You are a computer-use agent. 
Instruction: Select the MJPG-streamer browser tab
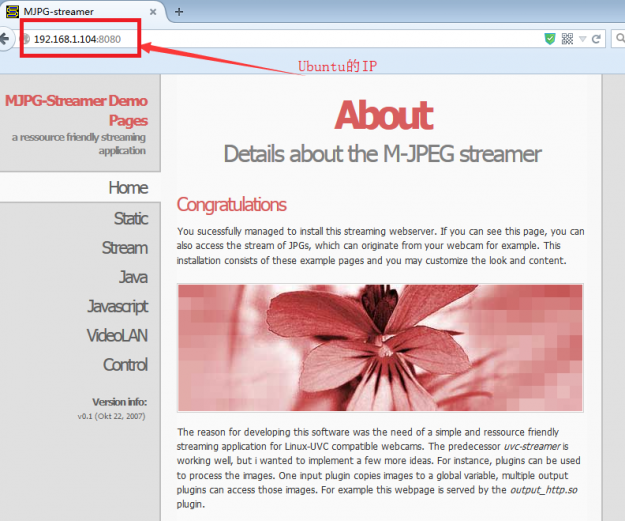tap(82, 12)
